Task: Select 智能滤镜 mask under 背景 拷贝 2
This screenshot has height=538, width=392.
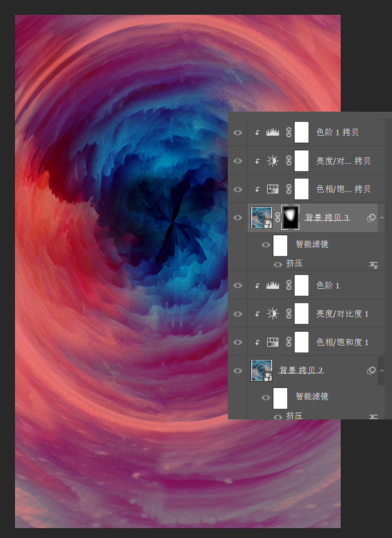Action: pos(280,398)
